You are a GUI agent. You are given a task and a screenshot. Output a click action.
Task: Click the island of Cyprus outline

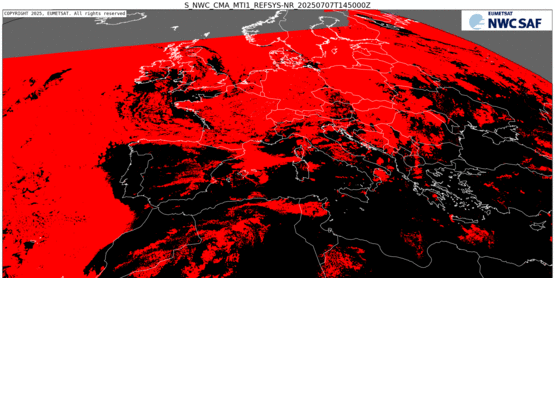click(x=539, y=226)
